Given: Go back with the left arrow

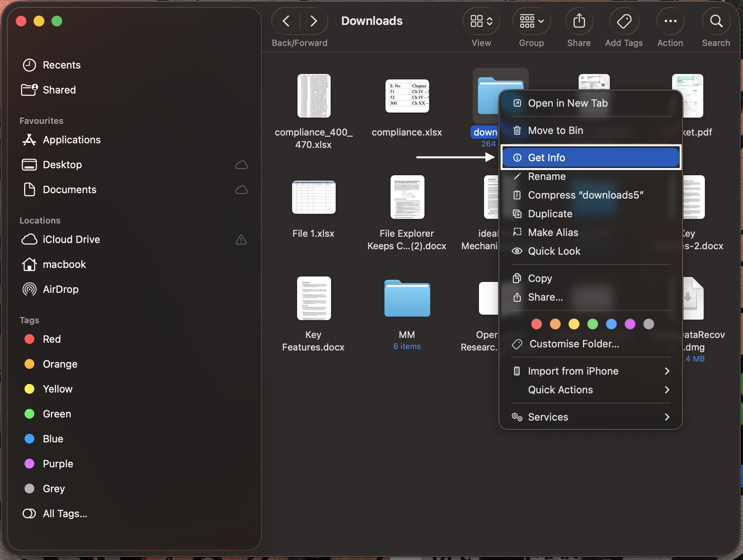Looking at the screenshot, I should [286, 21].
